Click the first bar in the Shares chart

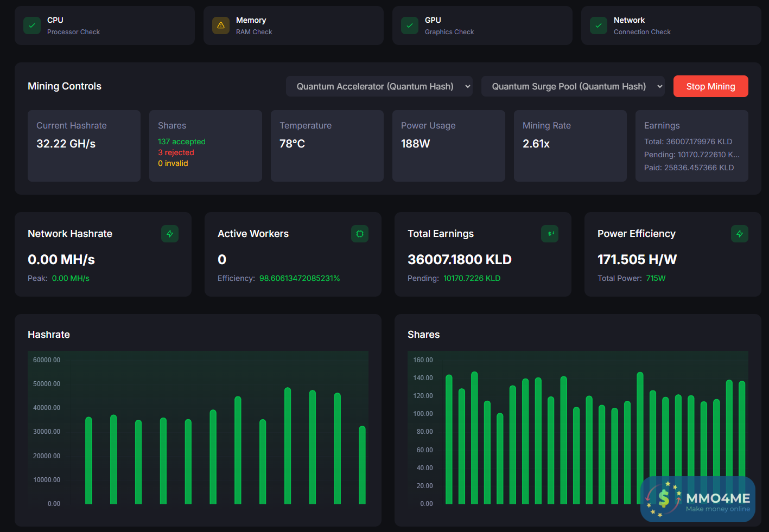449,439
